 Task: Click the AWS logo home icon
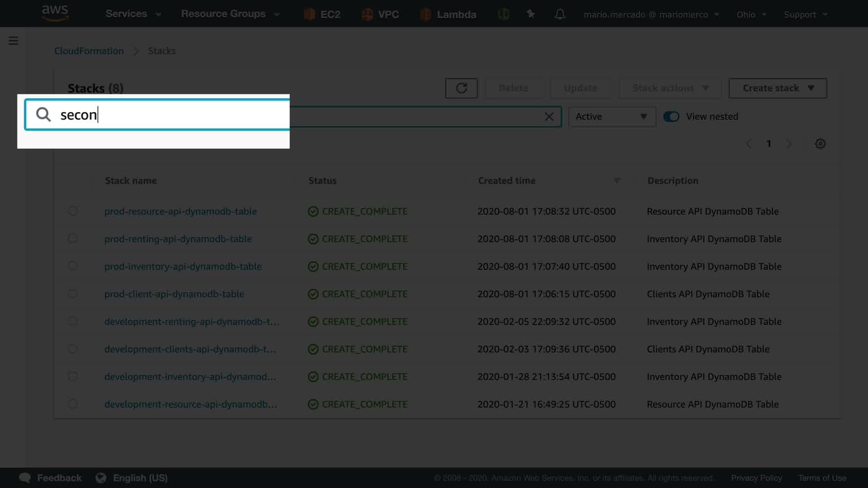(x=55, y=13)
